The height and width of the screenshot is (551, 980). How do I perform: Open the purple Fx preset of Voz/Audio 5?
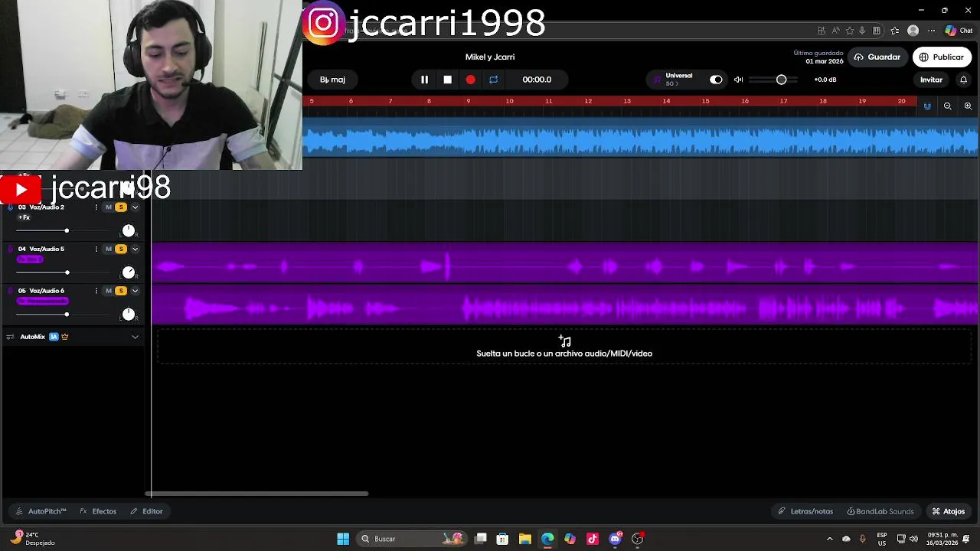tap(30, 259)
